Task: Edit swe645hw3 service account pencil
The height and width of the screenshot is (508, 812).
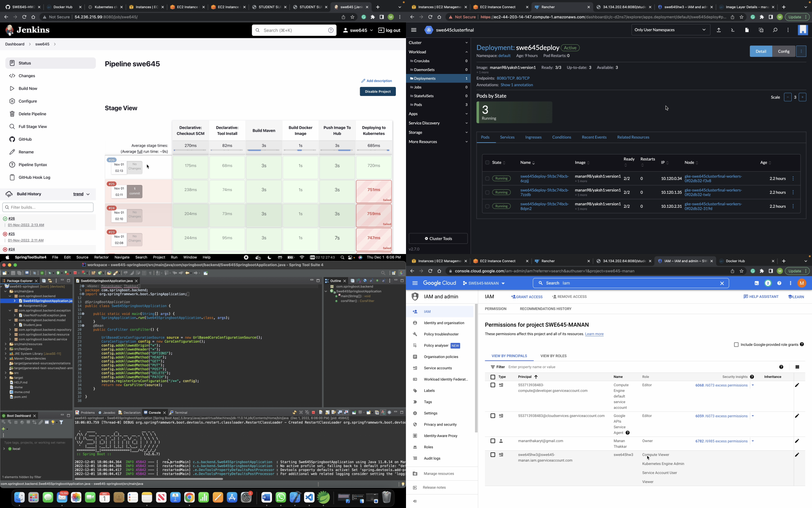Action: pos(797,455)
